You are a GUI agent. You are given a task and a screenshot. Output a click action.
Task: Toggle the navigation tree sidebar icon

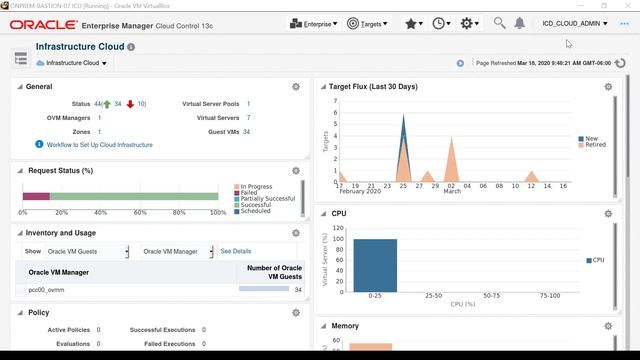click(20, 58)
